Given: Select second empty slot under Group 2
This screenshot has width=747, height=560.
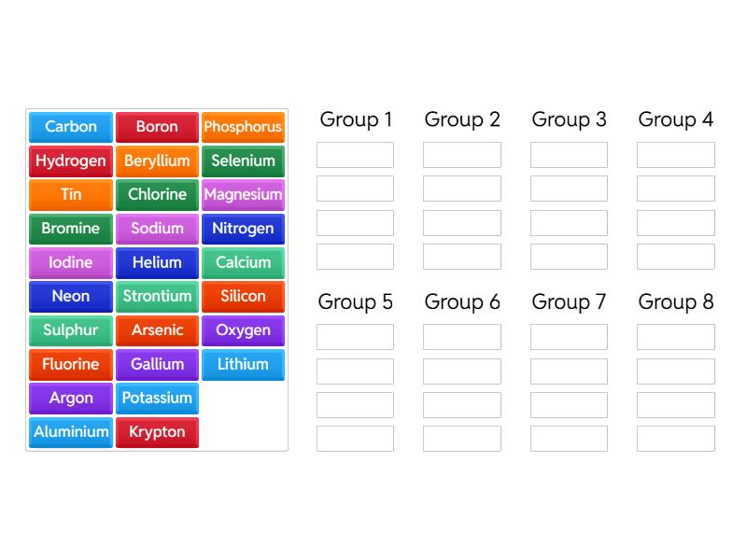Looking at the screenshot, I should [462, 189].
